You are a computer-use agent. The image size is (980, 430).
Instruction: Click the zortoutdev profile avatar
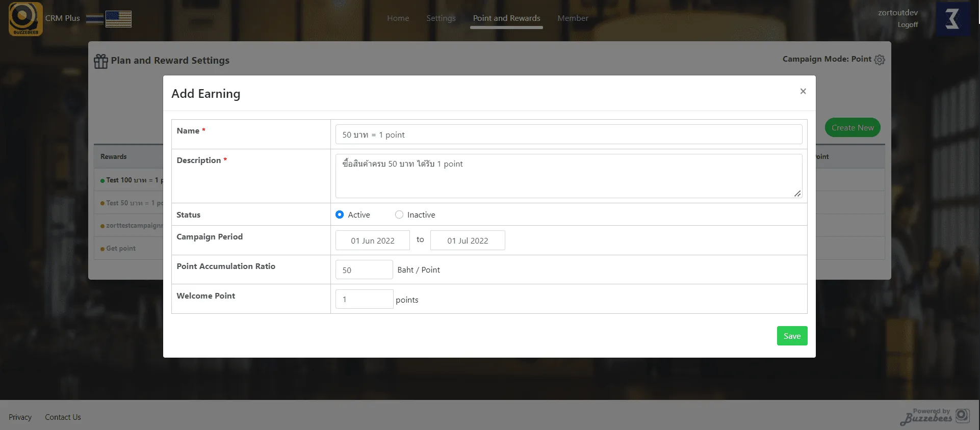click(x=952, y=19)
